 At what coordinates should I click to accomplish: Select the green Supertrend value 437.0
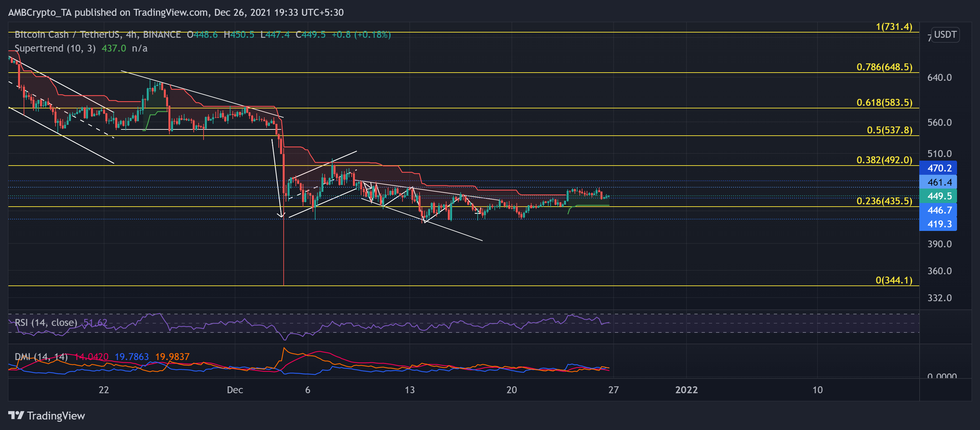113,48
